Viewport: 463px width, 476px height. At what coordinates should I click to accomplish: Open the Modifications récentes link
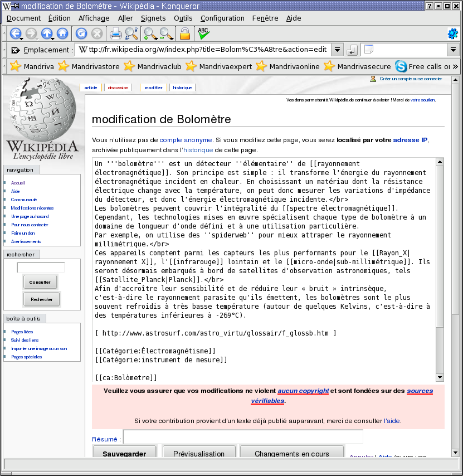[x=32, y=208]
